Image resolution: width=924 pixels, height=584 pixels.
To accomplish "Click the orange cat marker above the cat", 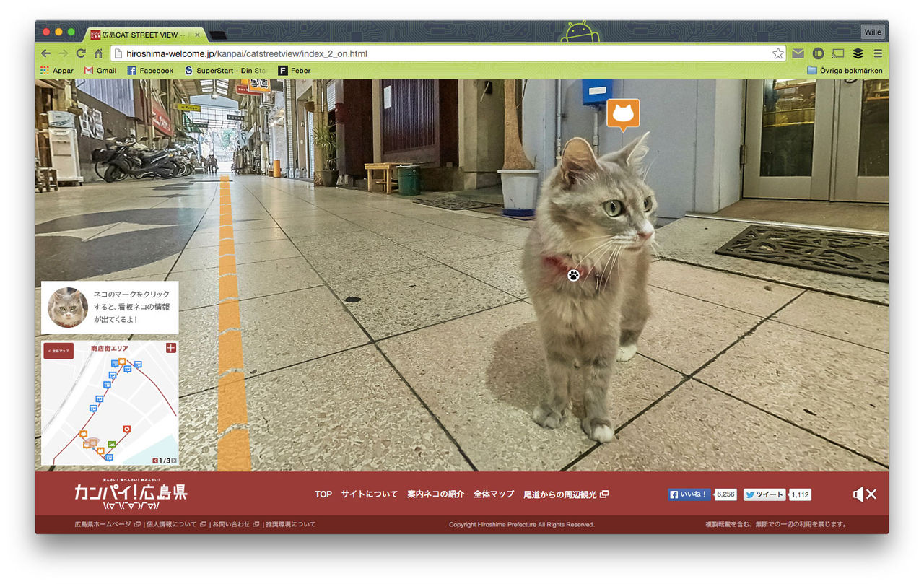I will coord(622,114).
